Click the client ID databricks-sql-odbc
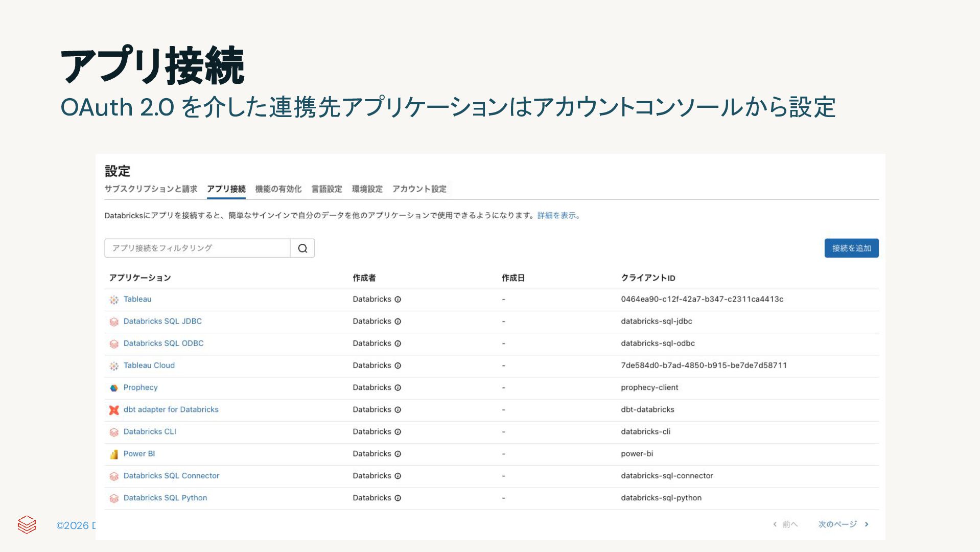 (658, 343)
